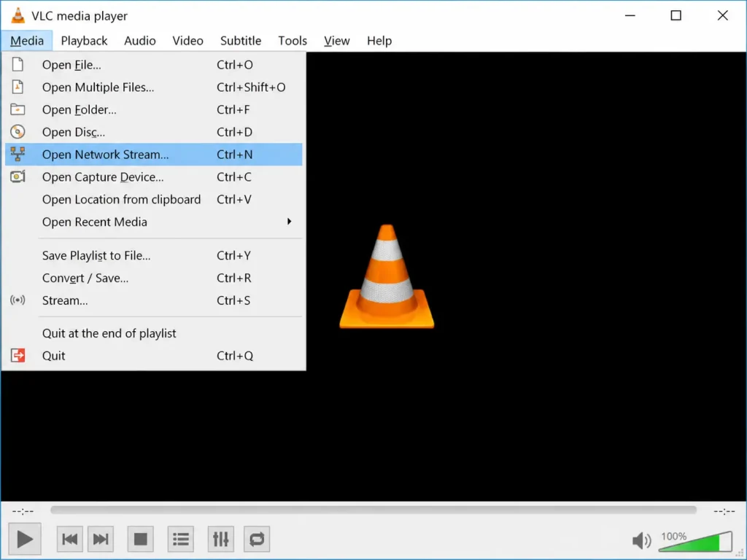Click the Open Multiple Files icon
The image size is (747, 560).
point(18,87)
